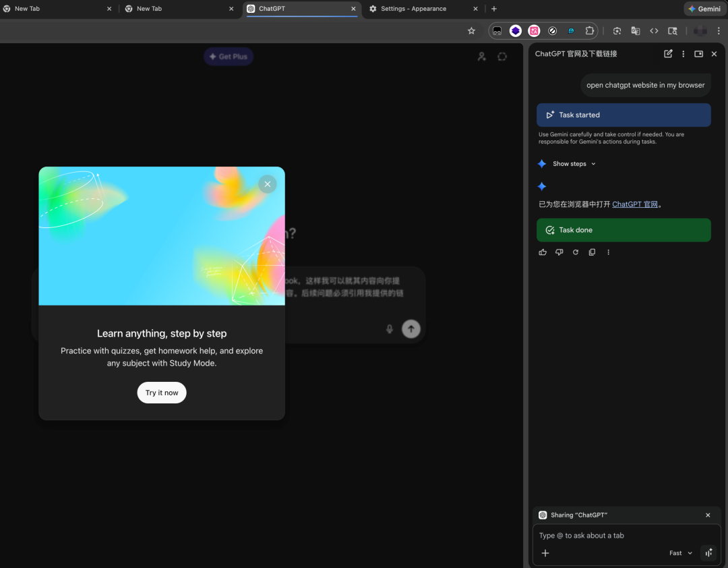This screenshot has height=568, width=728.
Task: Switch to the Settings - Appearance tab
Action: coord(413,9)
